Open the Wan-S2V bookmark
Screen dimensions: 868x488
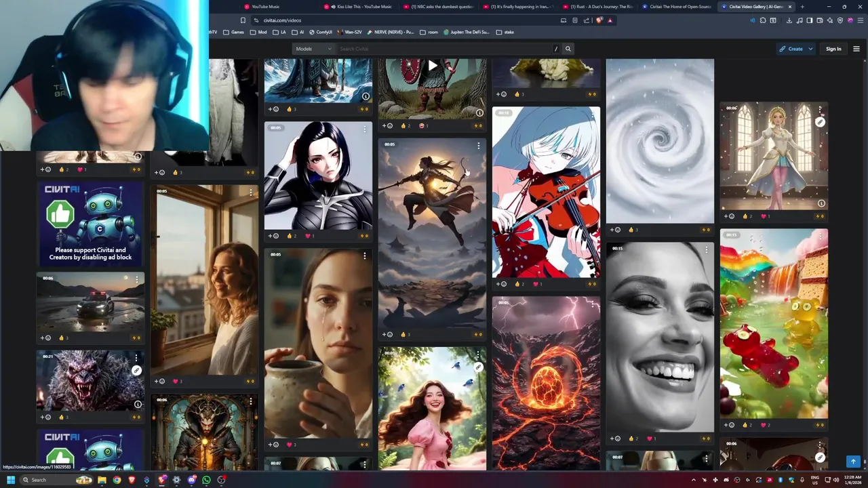pos(350,32)
